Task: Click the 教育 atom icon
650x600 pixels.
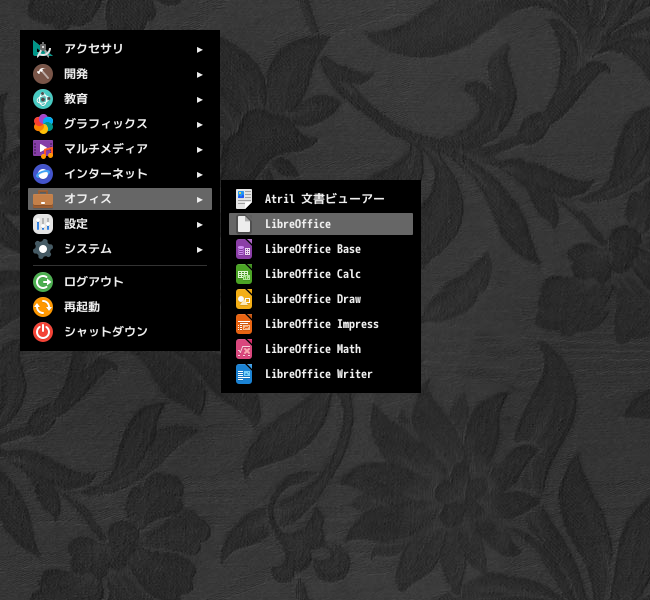Action: click(43, 99)
